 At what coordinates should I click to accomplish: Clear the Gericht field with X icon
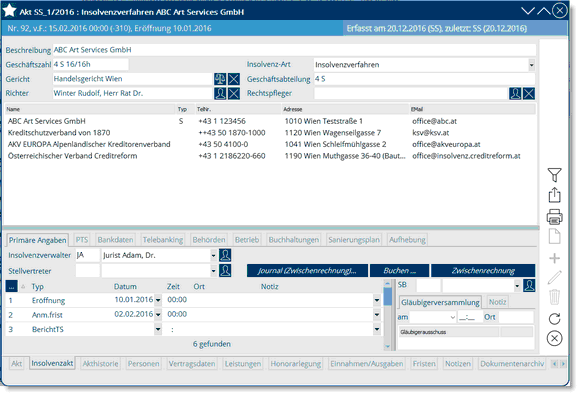[234, 79]
